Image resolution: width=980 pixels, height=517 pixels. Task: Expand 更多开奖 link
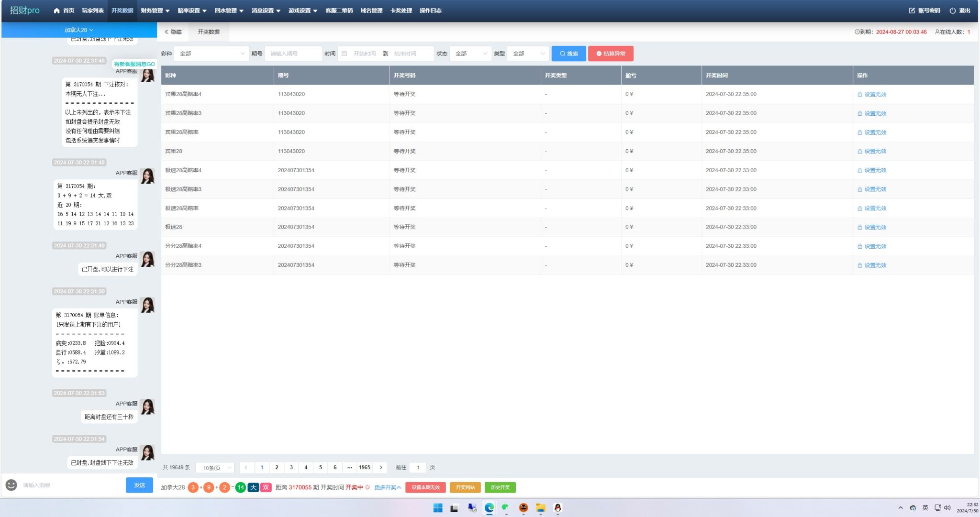coord(388,487)
